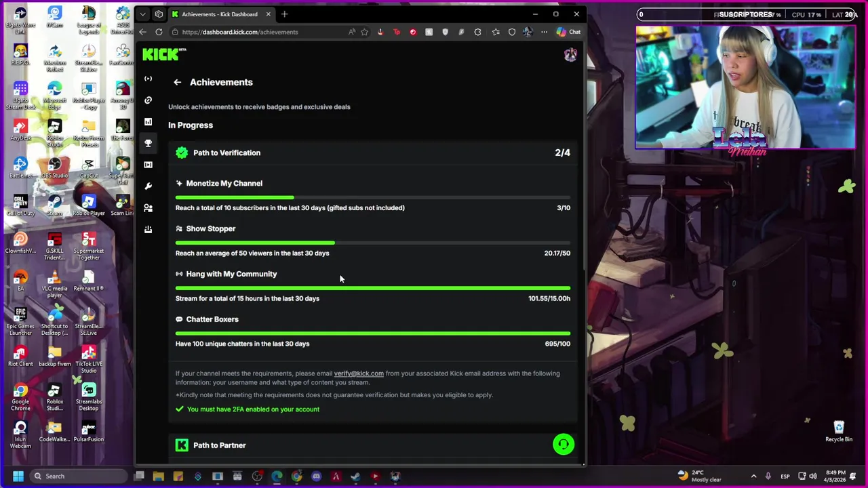868x488 pixels.
Task: Click the 2FA enabled requirement line
Action: (x=248, y=409)
